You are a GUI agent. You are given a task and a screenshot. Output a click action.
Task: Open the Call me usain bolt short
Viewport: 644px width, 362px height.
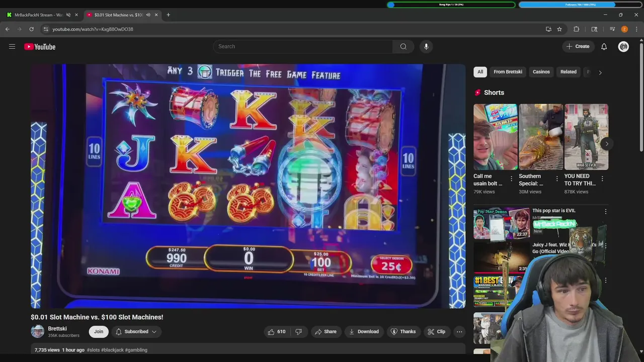[x=495, y=137]
